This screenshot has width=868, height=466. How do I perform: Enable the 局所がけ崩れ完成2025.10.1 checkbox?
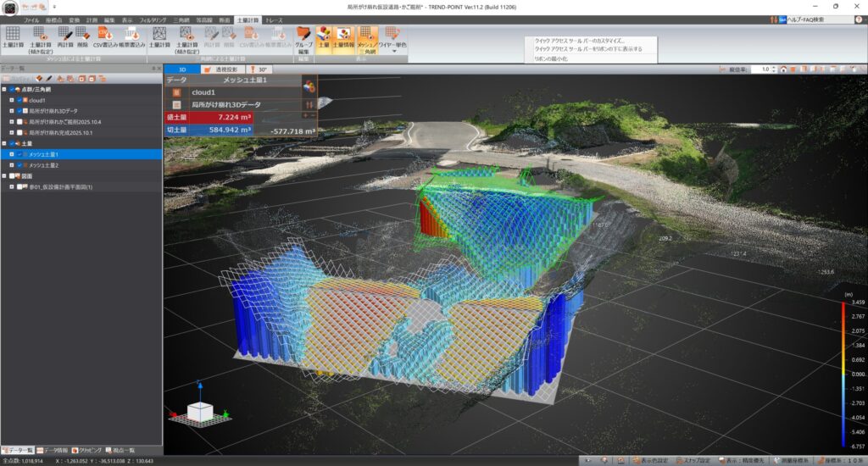tap(21, 133)
